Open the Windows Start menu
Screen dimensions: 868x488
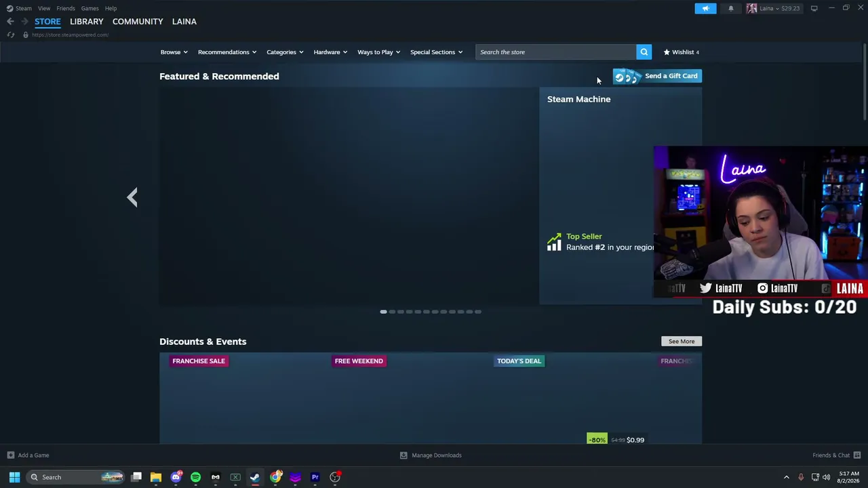tap(14, 477)
